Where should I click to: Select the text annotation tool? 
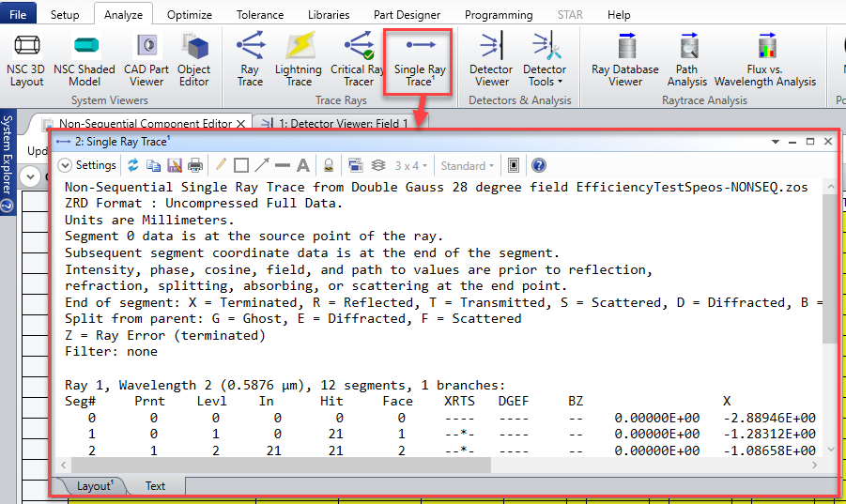(303, 165)
